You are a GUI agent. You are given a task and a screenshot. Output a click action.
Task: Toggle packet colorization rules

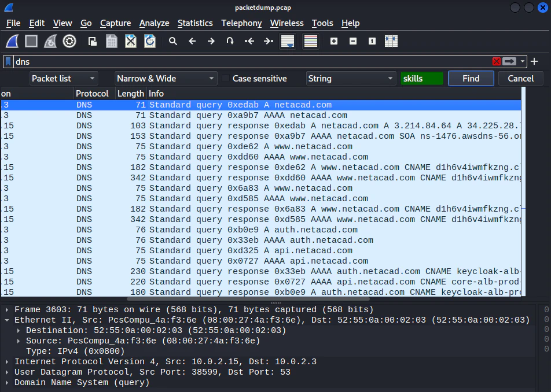tap(311, 42)
